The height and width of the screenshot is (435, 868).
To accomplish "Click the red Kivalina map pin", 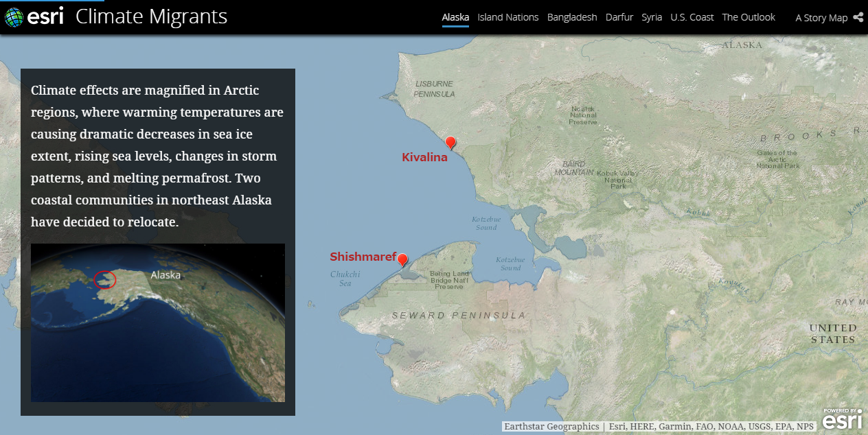I will click(x=450, y=142).
